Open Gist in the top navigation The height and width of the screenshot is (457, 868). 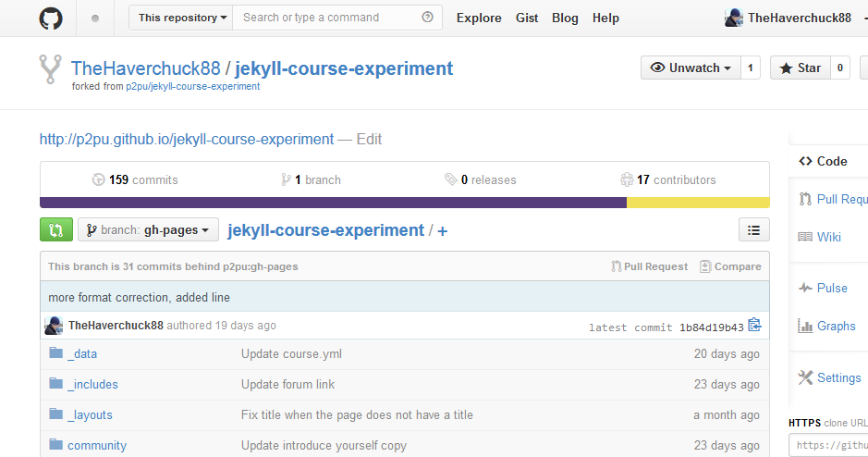click(527, 19)
